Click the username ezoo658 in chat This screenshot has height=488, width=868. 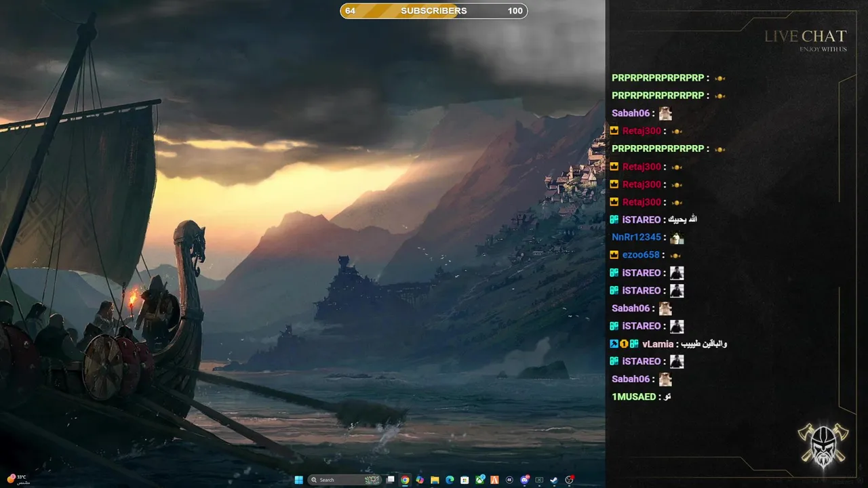tap(641, 255)
